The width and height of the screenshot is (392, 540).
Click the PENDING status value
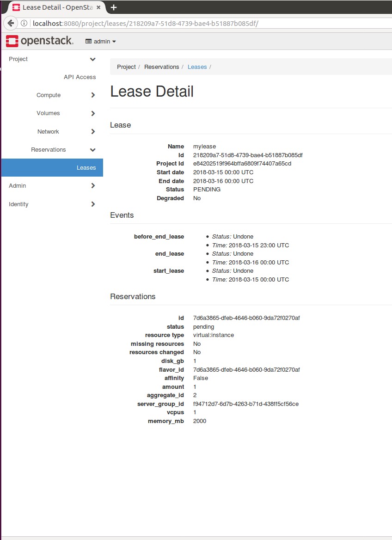pyautogui.click(x=207, y=190)
